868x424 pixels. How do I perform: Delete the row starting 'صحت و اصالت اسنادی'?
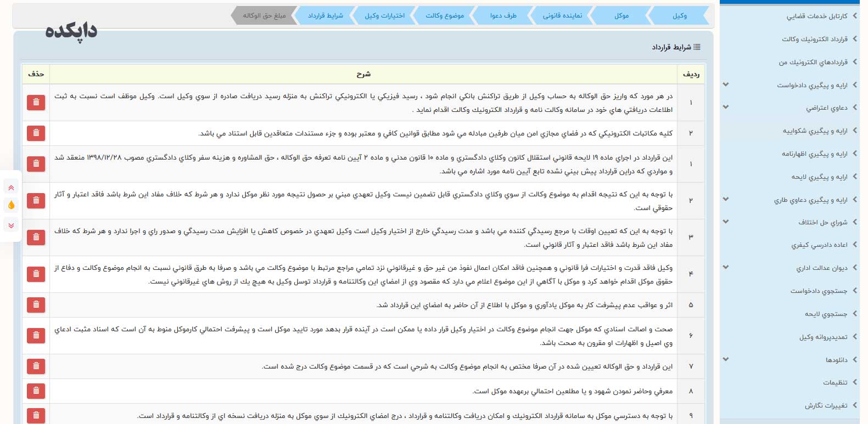tap(36, 335)
